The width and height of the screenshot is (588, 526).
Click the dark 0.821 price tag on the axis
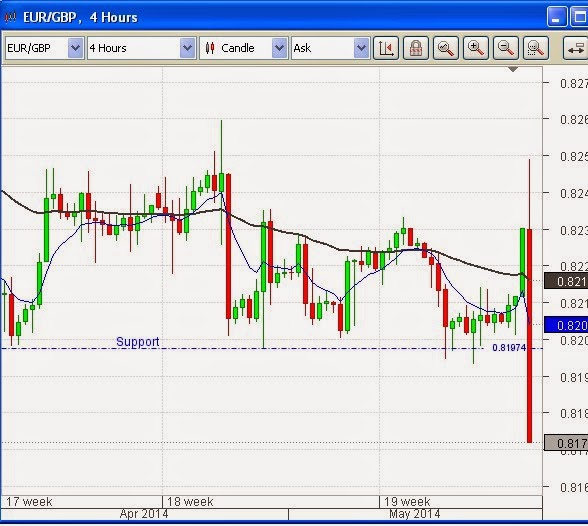pos(566,281)
